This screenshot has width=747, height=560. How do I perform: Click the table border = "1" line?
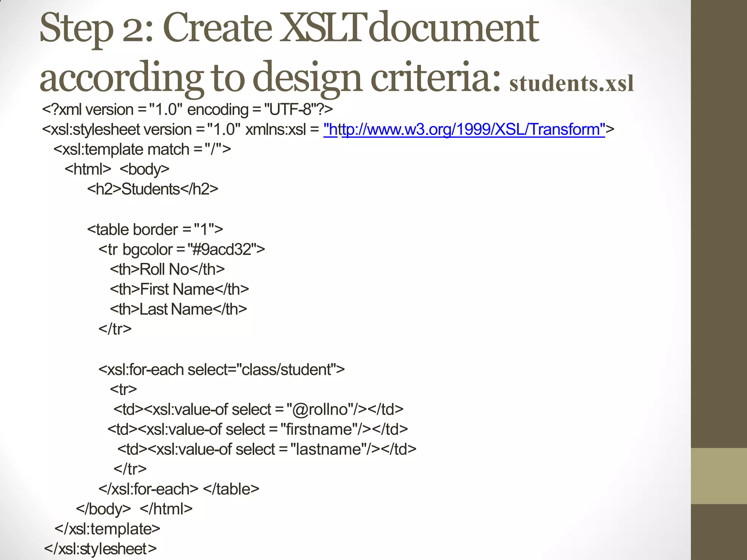coord(155,229)
